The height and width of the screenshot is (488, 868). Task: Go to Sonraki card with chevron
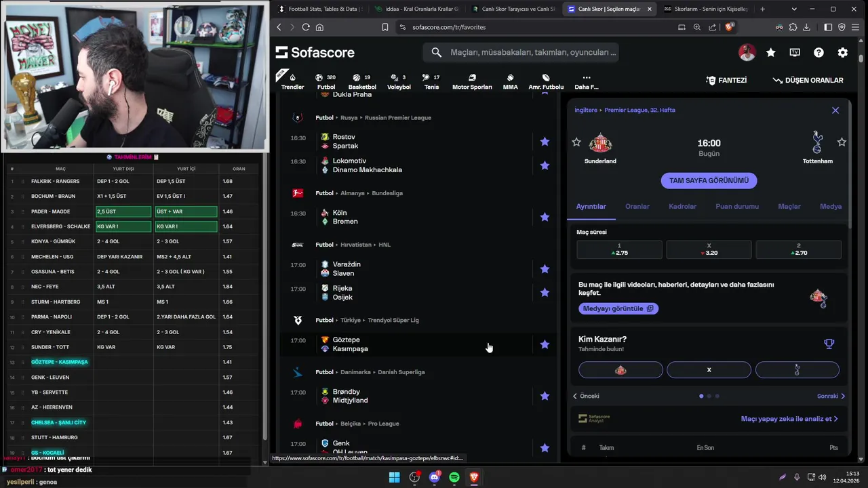click(x=831, y=396)
